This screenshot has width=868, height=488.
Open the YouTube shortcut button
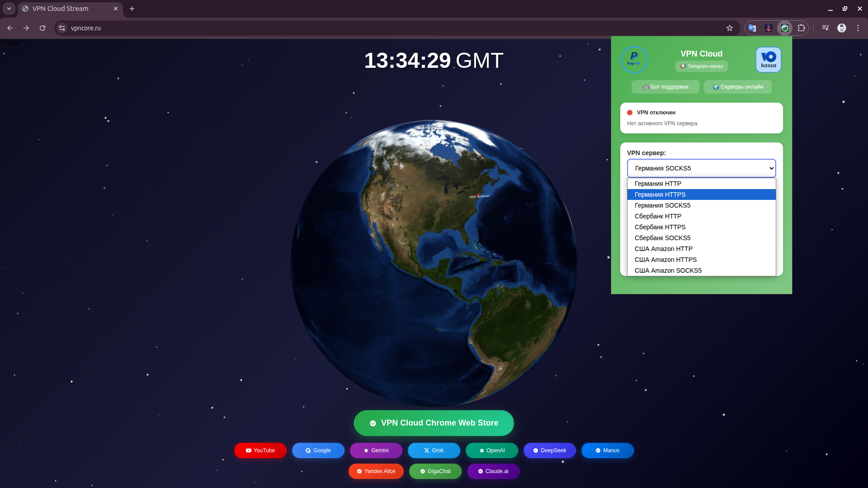[260, 450]
